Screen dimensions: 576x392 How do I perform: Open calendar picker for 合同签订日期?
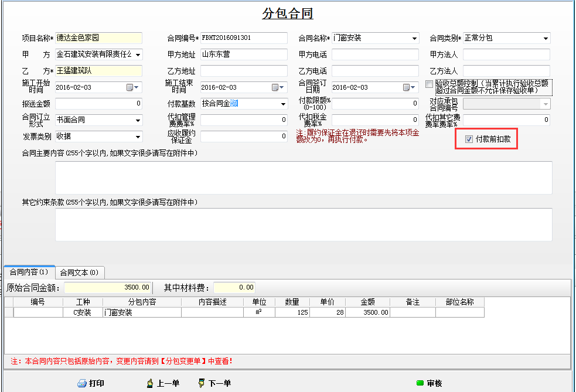pyautogui.click(x=407, y=87)
